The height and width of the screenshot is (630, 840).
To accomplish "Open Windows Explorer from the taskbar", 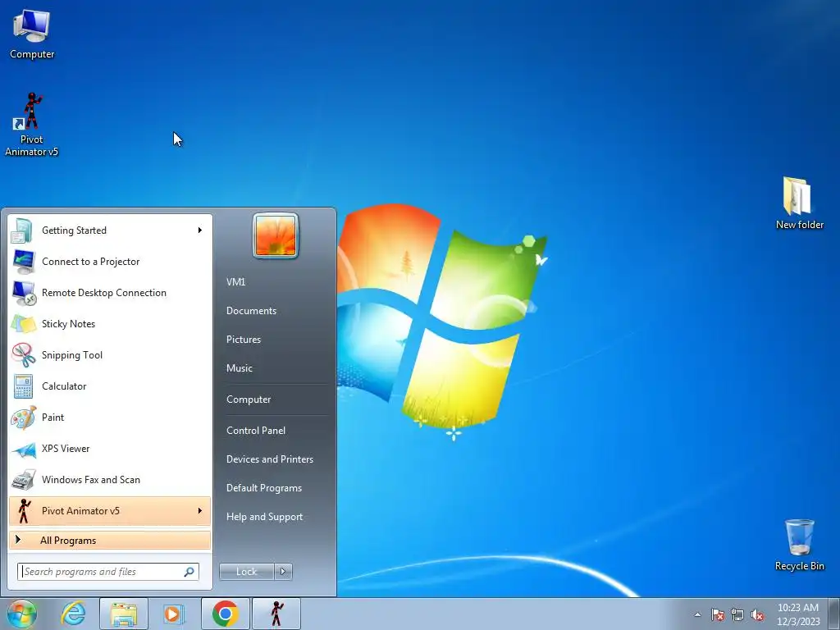I will pos(123,614).
